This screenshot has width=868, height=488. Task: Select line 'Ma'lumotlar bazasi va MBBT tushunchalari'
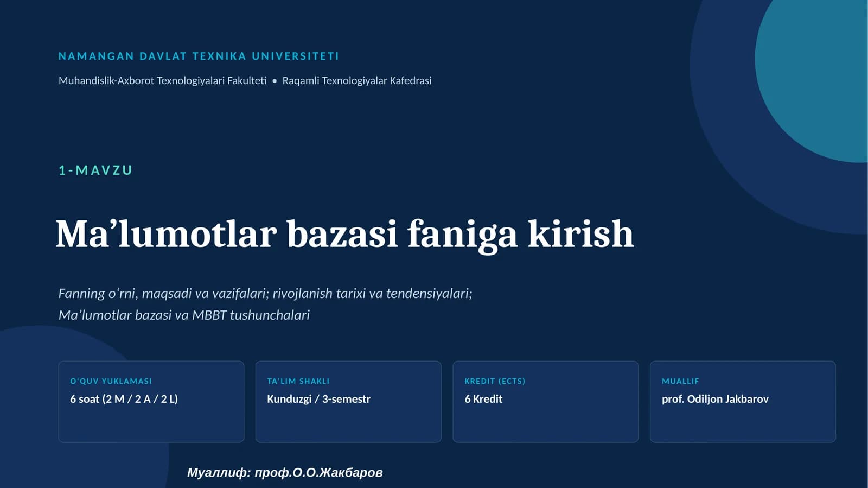[184, 315]
